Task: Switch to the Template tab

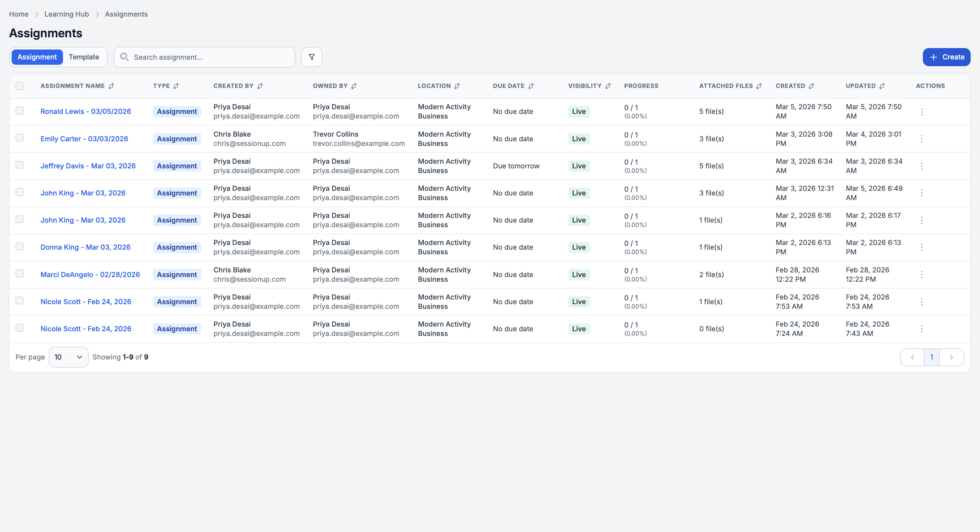Action: tap(84, 57)
